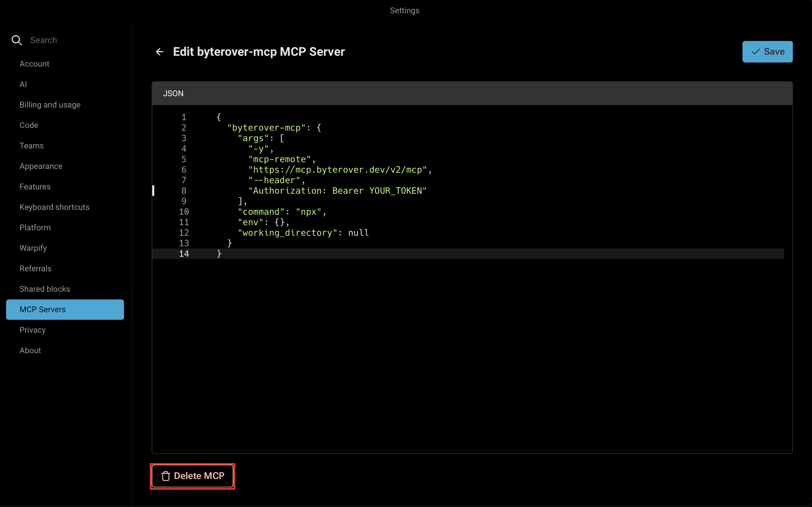Open Billing and usage section

(50, 105)
